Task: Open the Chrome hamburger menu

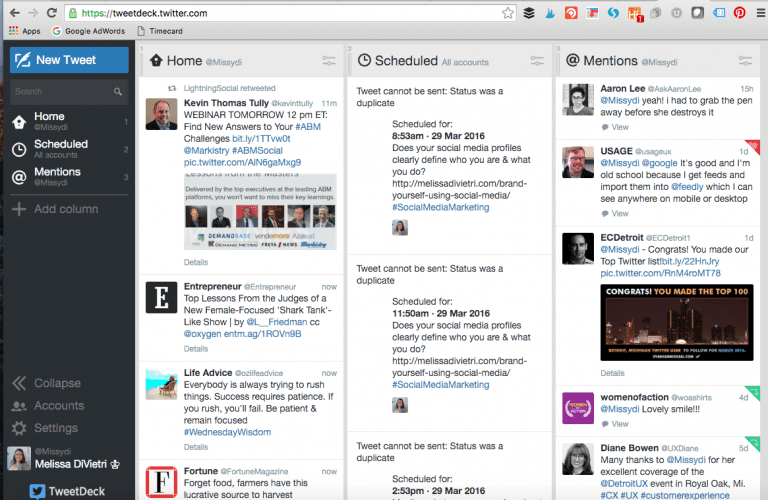Action: (x=761, y=13)
